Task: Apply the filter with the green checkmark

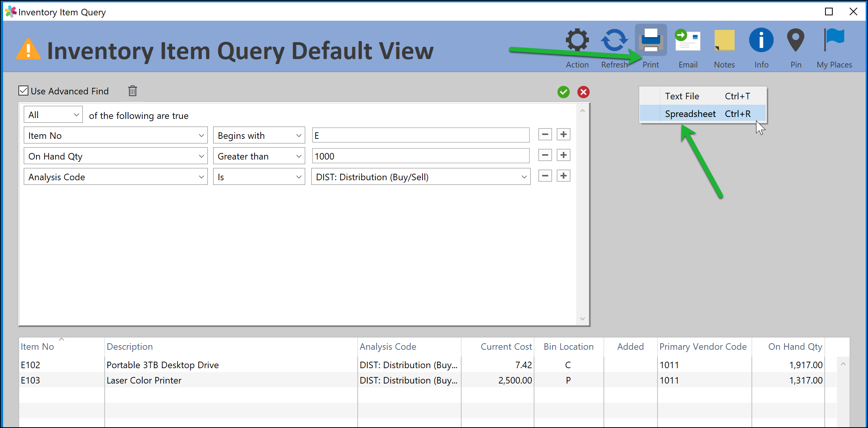Action: point(563,92)
